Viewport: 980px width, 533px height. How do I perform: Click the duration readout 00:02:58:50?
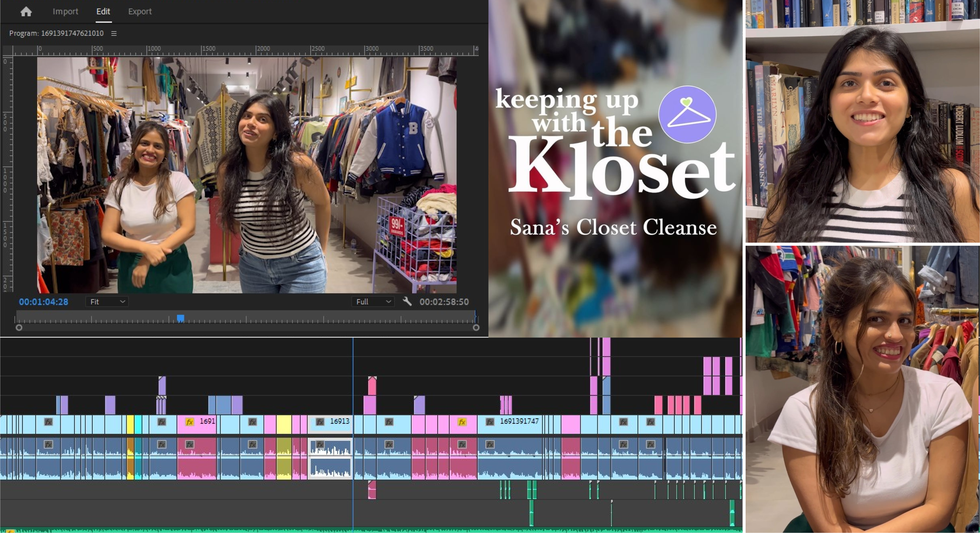(x=444, y=302)
